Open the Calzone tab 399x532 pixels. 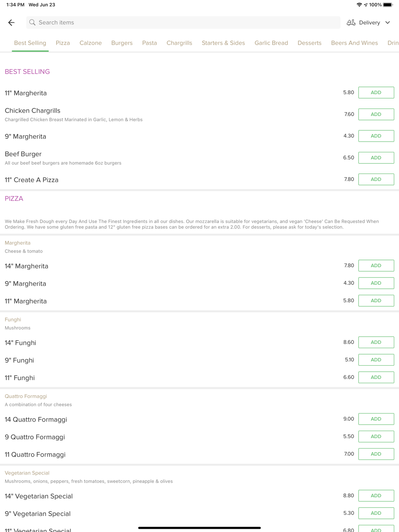point(91,43)
